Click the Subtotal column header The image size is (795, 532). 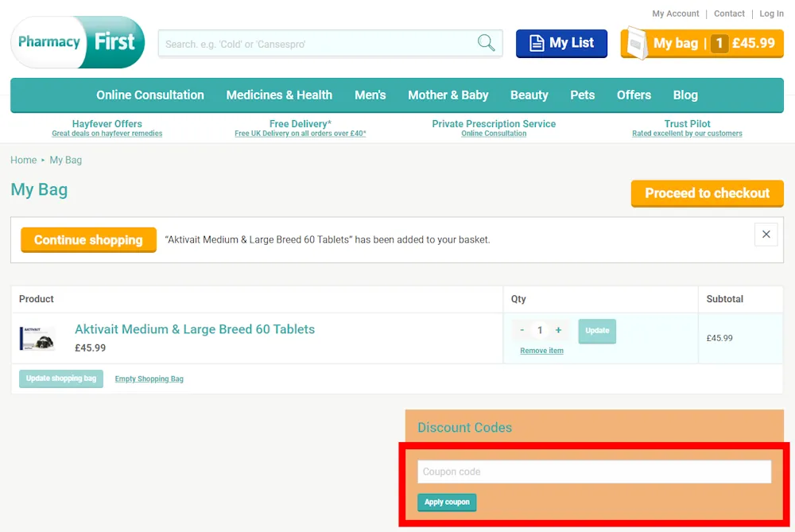724,299
